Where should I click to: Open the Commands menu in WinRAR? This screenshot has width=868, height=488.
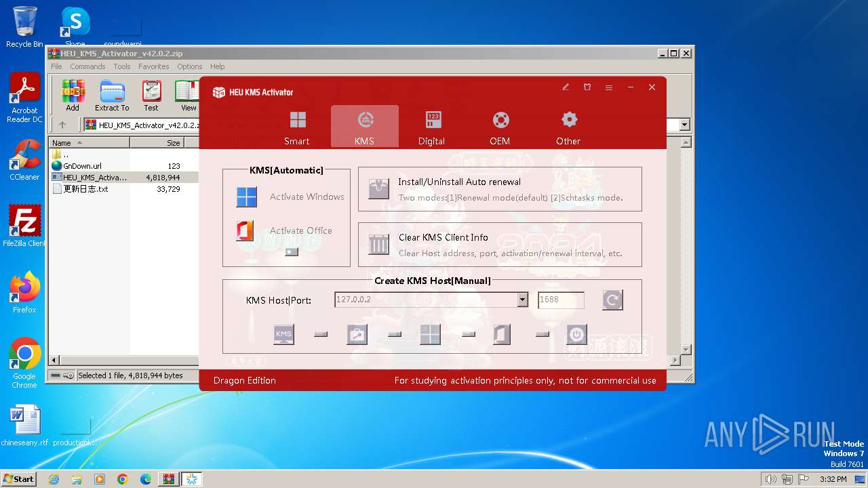[87, 66]
